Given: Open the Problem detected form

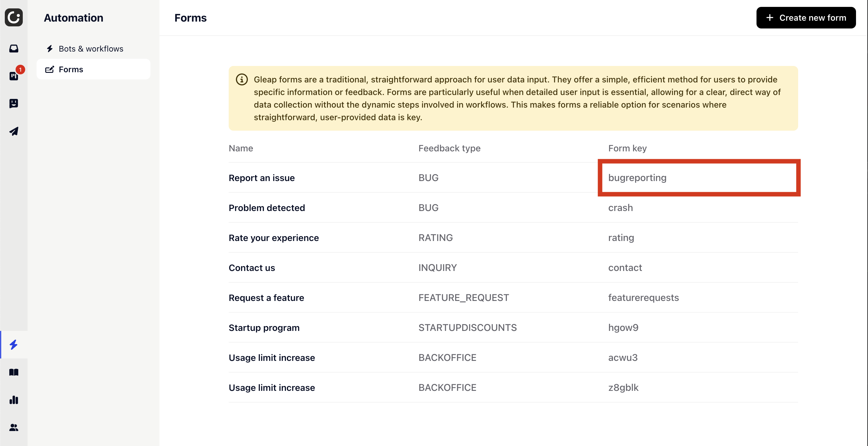Looking at the screenshot, I should coord(266,208).
